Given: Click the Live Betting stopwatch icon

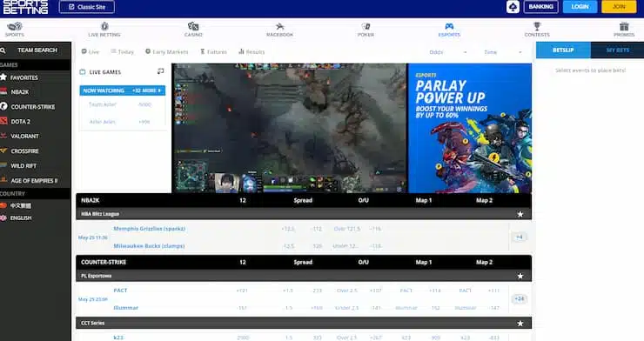Looking at the screenshot, I should pyautogui.click(x=104, y=26).
